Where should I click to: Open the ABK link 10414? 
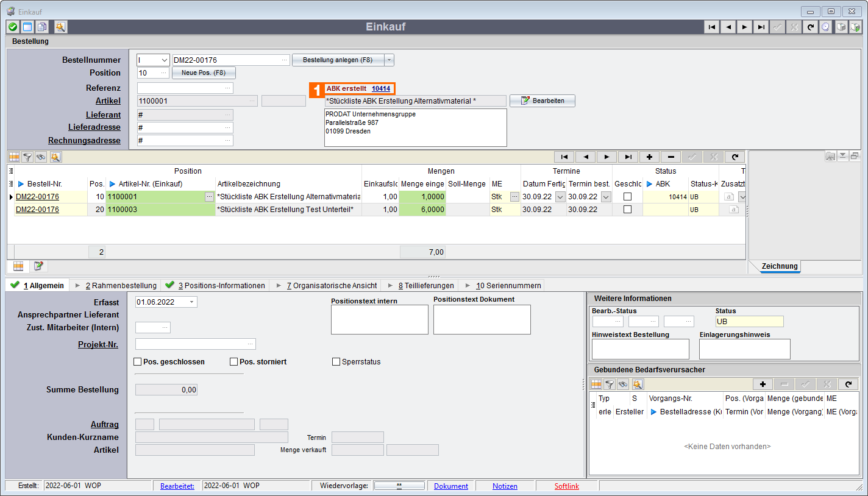(x=381, y=89)
